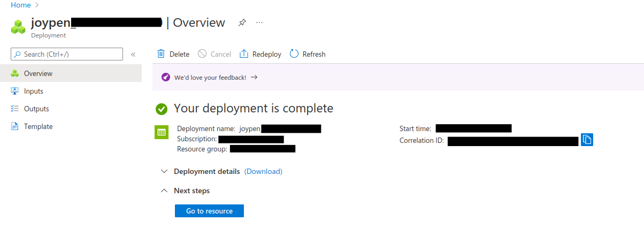This screenshot has width=644, height=236.
Task: Redeploy using the toolbar button
Action: pyautogui.click(x=260, y=54)
